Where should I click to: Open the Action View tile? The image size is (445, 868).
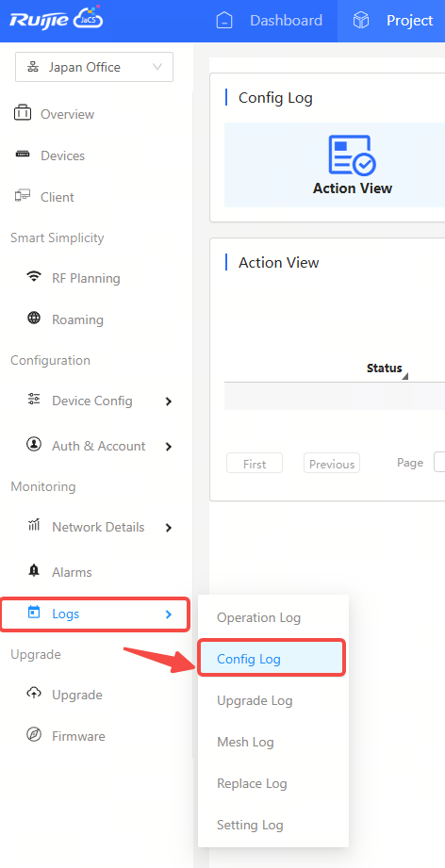(353, 165)
